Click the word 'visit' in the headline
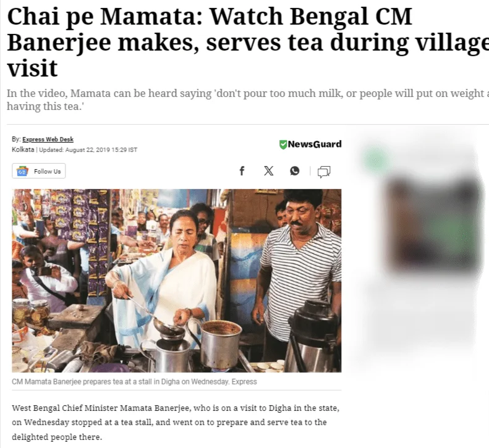The width and height of the screenshot is (489, 448). tap(32, 68)
